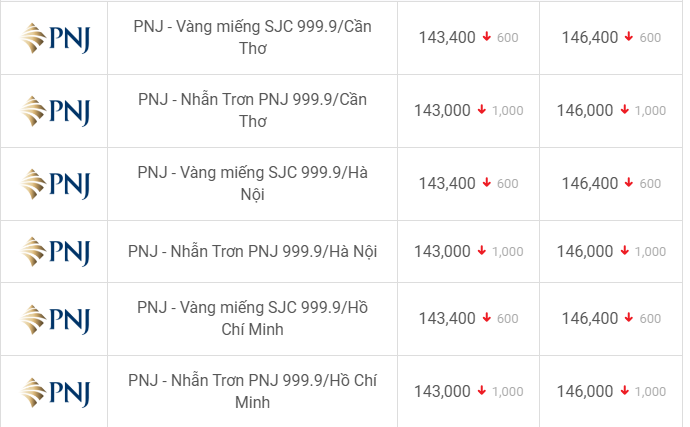690x427 pixels.
Task: Click PNJ logo in Nhẫn Trơn Hà Nội row
Action: [55, 252]
